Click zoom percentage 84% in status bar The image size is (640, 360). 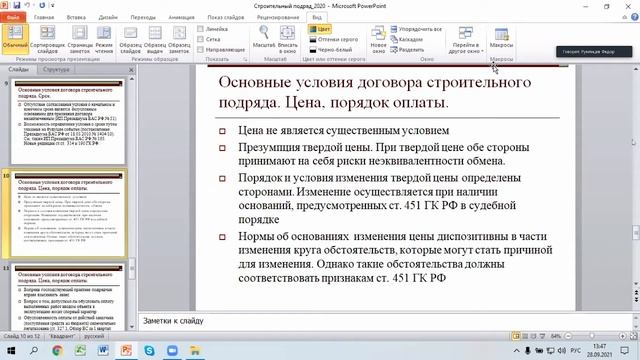click(556, 336)
